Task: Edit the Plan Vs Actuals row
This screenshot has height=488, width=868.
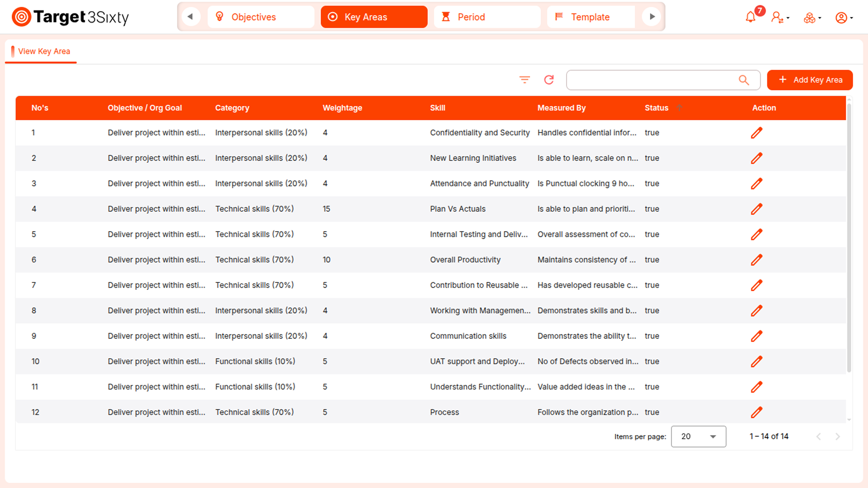Action: (x=756, y=209)
